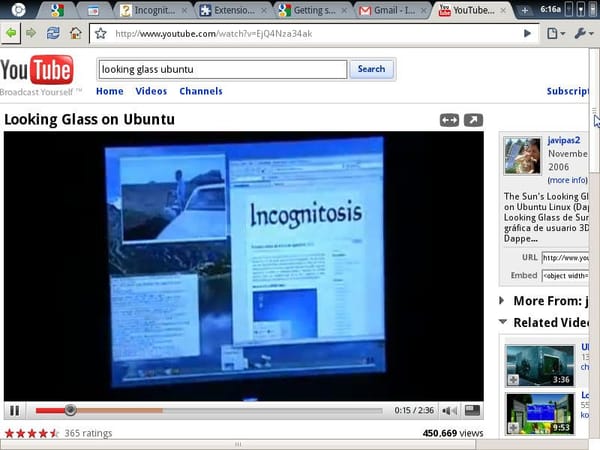This screenshot has height=450, width=600.
Task: Toggle the wide player view icon
Action: 449,120
